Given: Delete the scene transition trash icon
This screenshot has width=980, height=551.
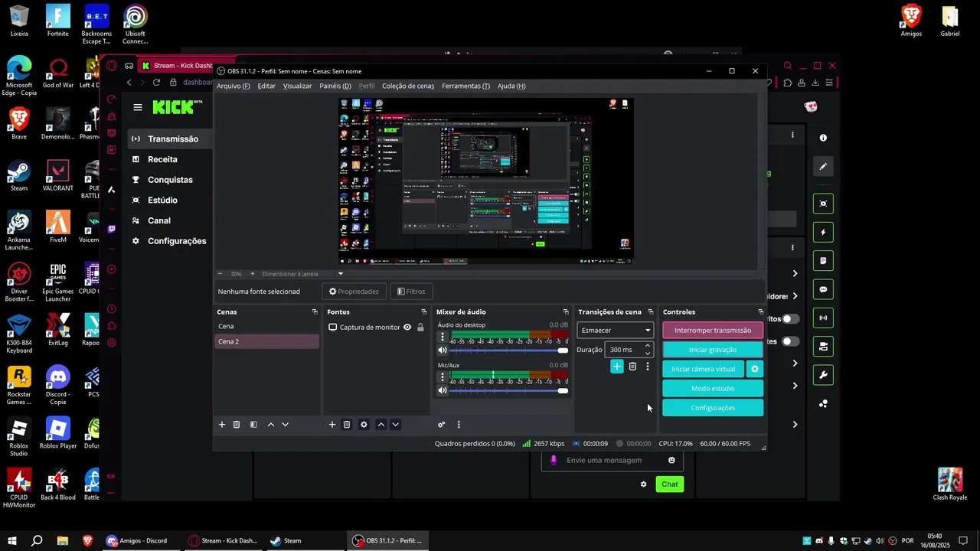Looking at the screenshot, I should (x=632, y=367).
